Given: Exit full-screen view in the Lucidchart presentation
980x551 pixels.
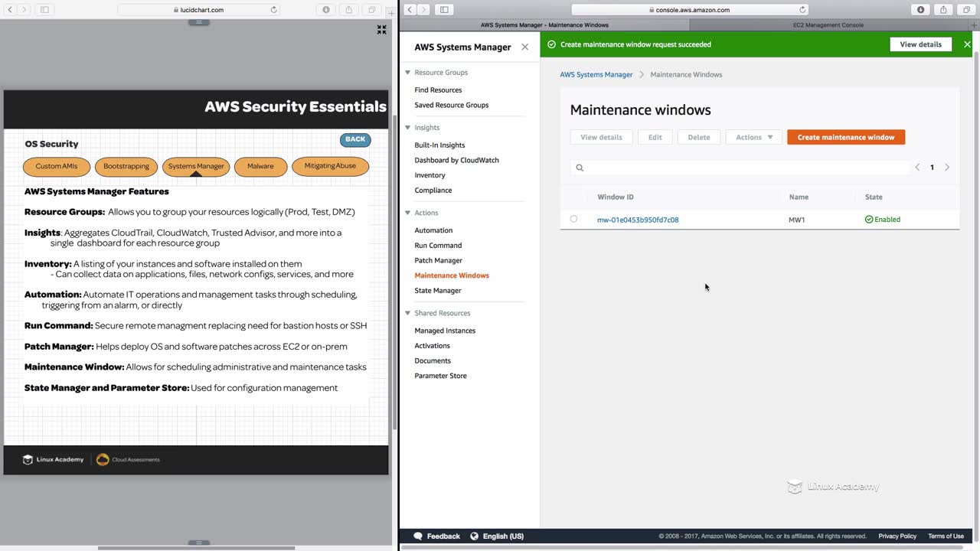Looking at the screenshot, I should tap(381, 30).
